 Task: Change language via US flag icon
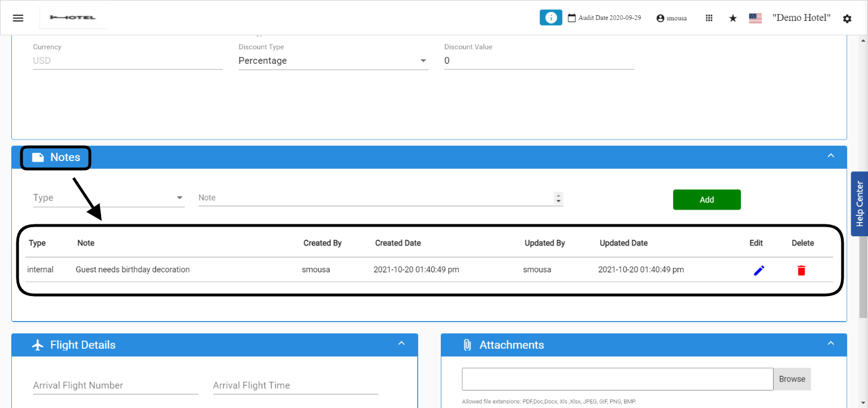pyautogui.click(x=756, y=18)
